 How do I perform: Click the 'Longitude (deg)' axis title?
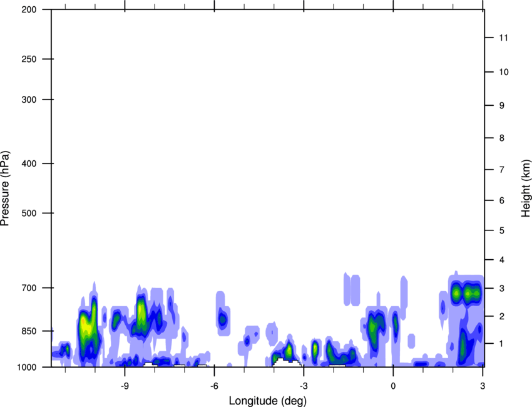[268, 401]
